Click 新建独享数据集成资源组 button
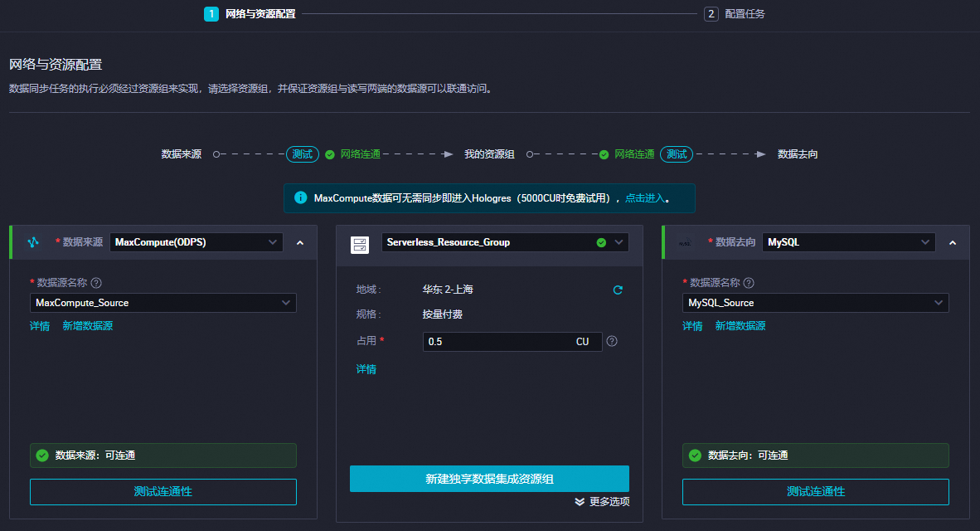980x531 pixels. (x=489, y=479)
